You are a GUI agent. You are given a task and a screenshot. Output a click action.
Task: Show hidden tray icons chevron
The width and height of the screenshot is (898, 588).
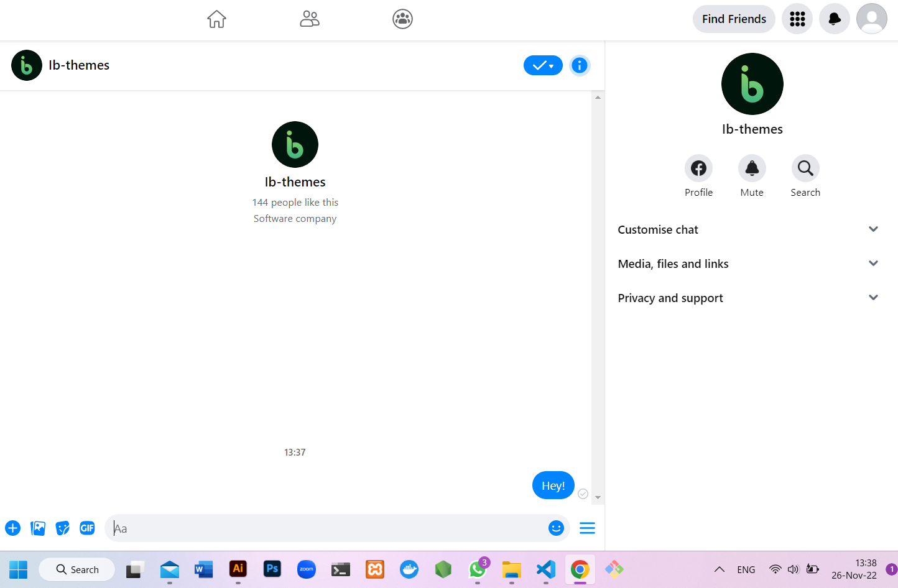pyautogui.click(x=720, y=569)
